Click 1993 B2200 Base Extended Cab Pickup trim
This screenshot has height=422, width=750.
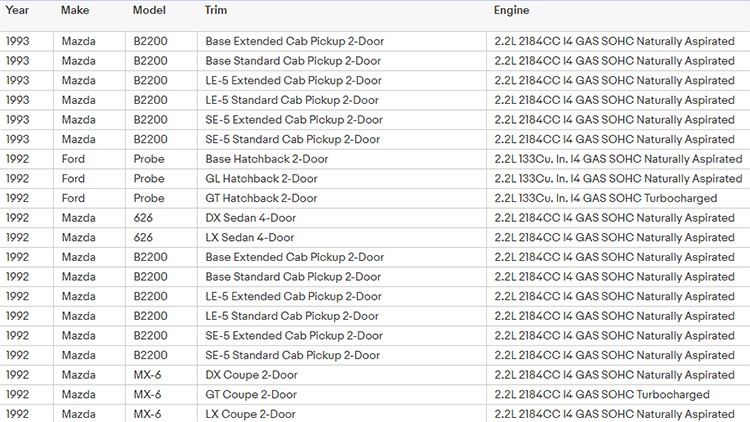coord(295,41)
